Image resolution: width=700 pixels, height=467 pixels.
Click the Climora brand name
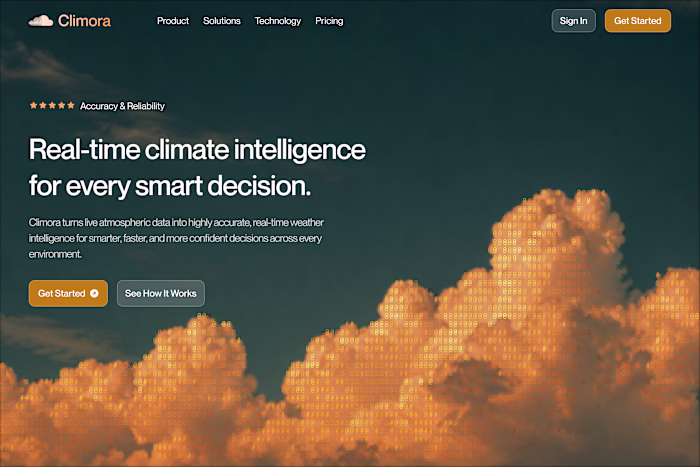(84, 21)
